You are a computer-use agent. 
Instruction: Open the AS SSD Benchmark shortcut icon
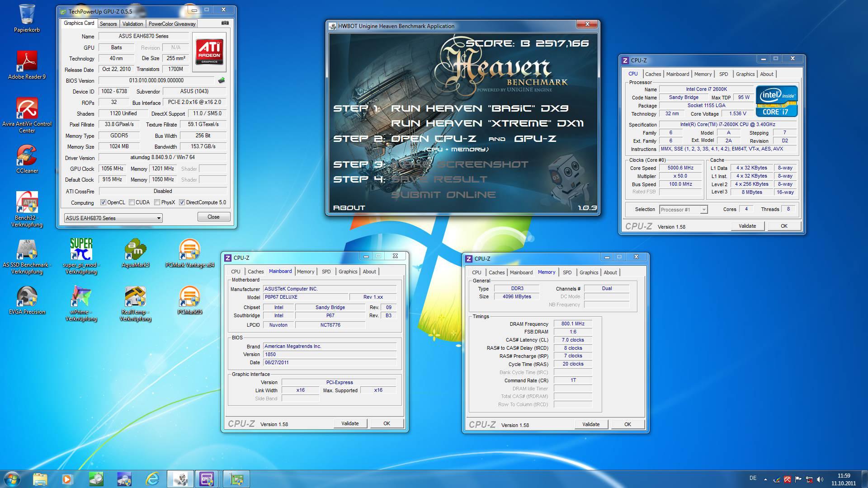coord(27,256)
